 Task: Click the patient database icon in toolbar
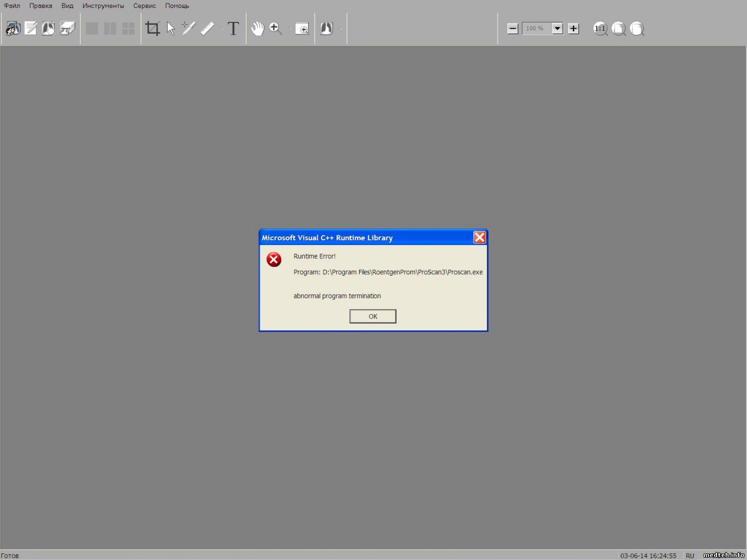(13, 28)
